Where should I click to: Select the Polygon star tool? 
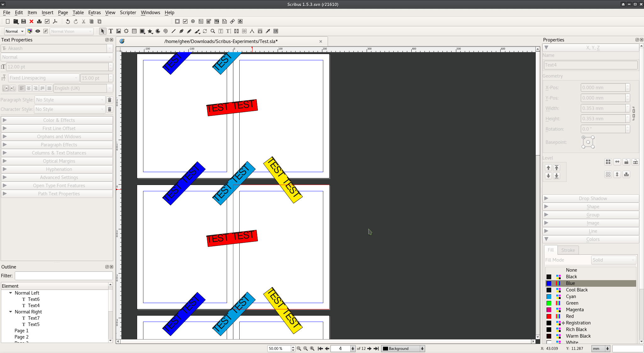coord(150,31)
